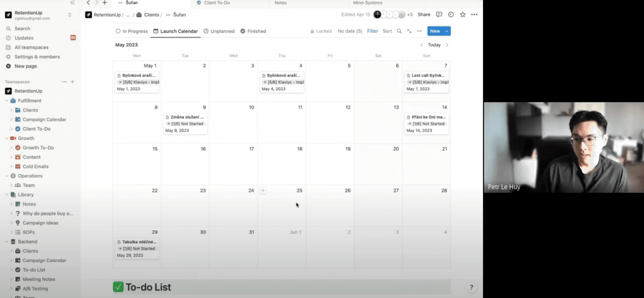Click the help question mark button
The image size is (644, 298).
pyautogui.click(x=471, y=287)
